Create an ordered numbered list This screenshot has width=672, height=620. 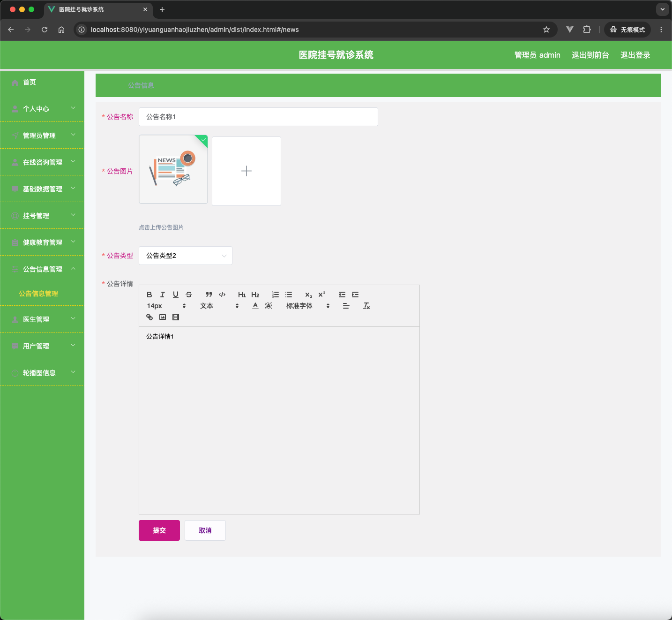click(x=276, y=295)
